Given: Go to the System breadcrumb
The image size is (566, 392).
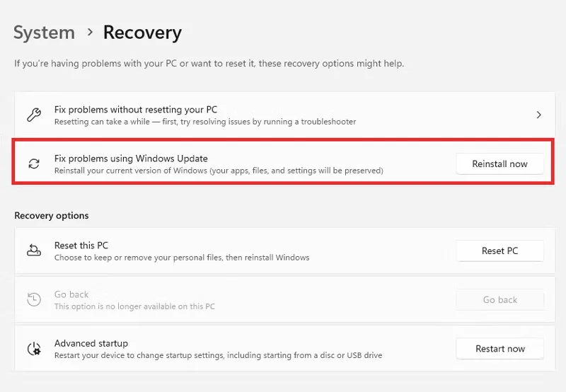Looking at the screenshot, I should [x=44, y=33].
